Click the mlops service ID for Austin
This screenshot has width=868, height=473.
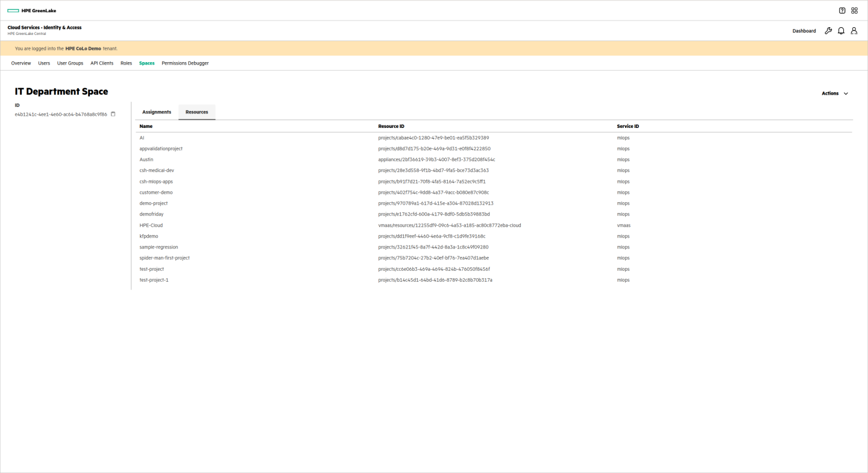[623, 160]
